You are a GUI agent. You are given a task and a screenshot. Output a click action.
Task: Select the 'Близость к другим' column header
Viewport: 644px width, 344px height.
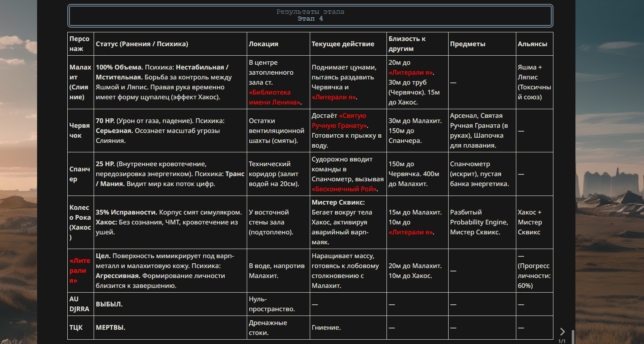point(417,44)
